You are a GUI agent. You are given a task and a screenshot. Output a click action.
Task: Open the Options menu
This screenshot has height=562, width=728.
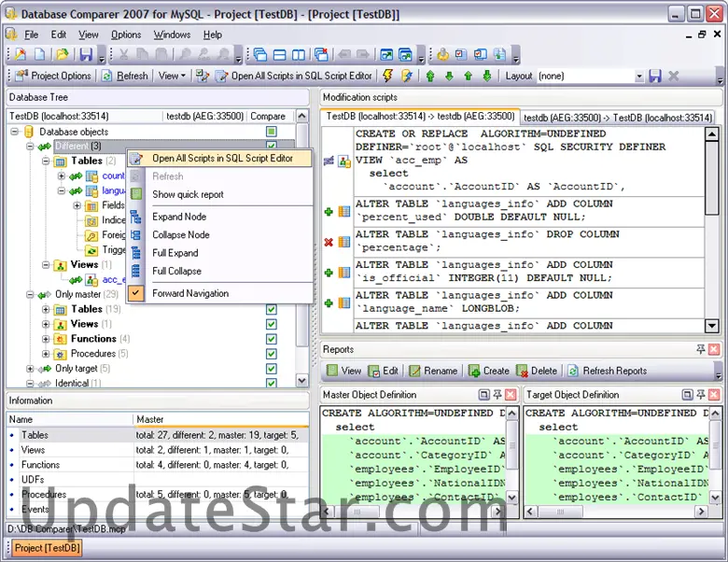click(x=126, y=35)
